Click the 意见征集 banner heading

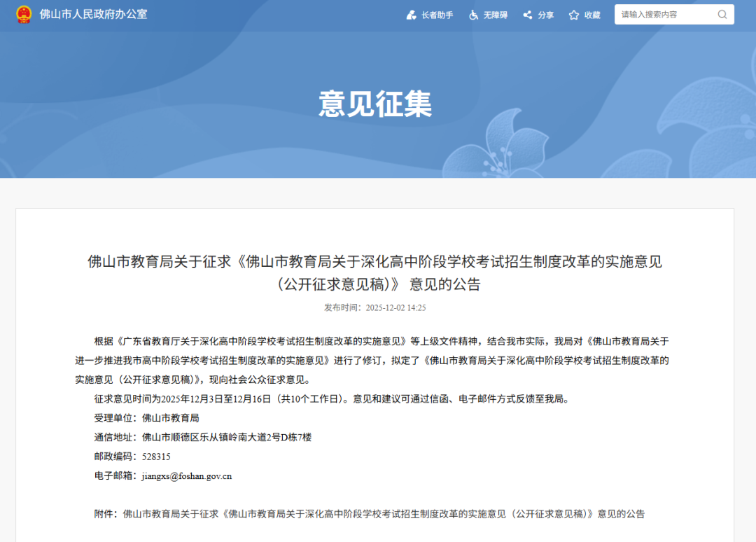point(376,104)
